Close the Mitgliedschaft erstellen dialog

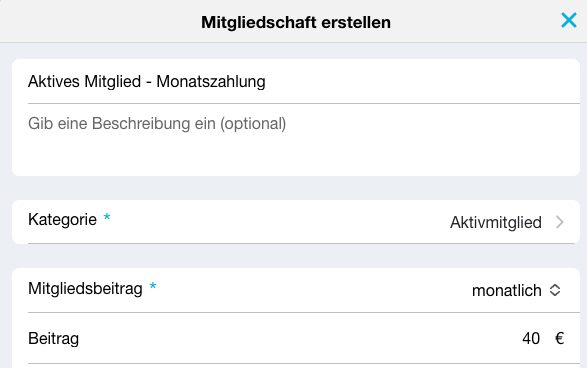(569, 20)
